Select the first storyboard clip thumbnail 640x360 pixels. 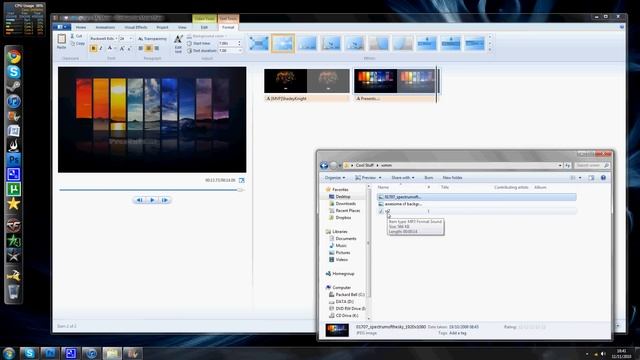(x=307, y=81)
